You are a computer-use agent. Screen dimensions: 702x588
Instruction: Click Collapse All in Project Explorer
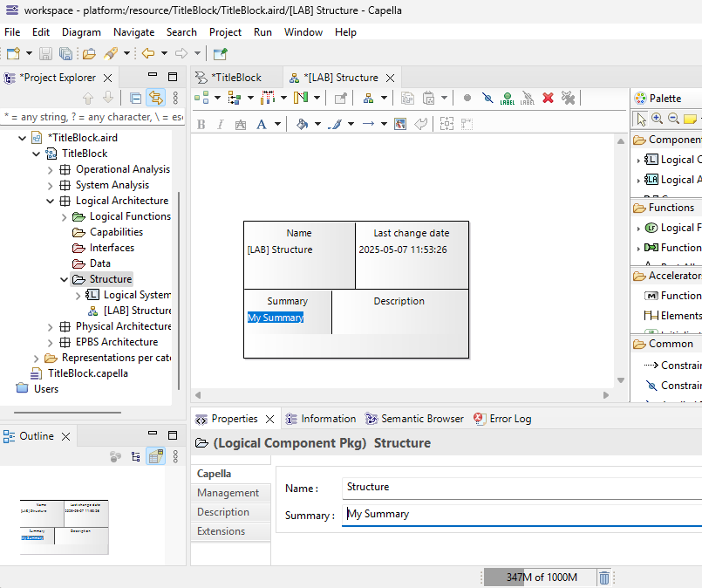[x=135, y=98]
